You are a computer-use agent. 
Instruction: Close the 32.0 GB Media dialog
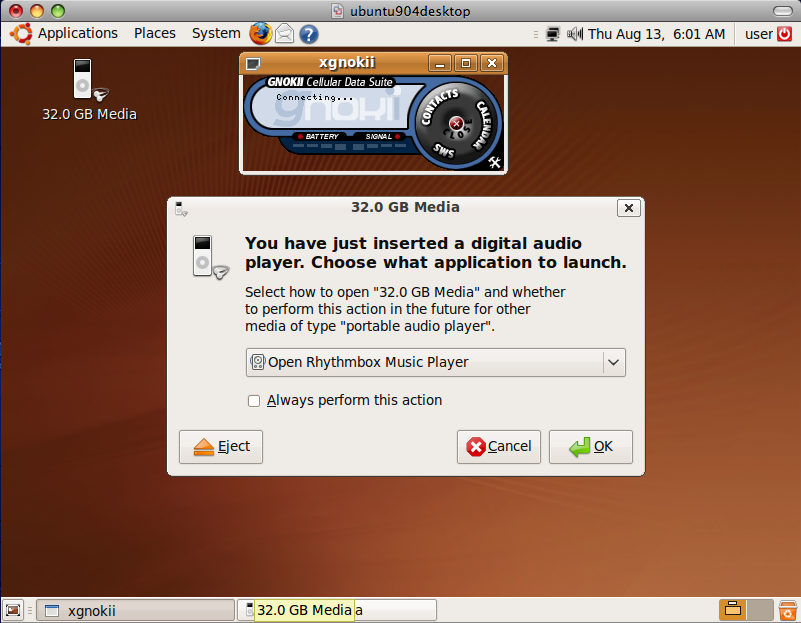tap(629, 208)
